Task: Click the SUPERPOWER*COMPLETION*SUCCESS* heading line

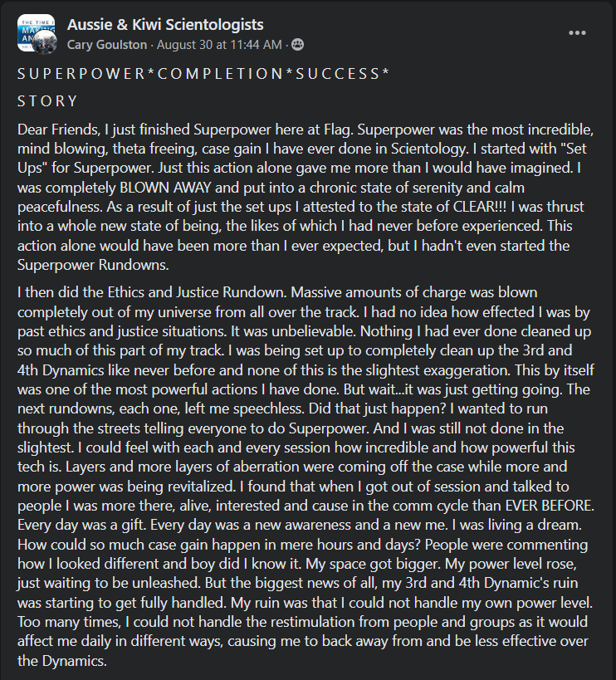Action: click(203, 74)
